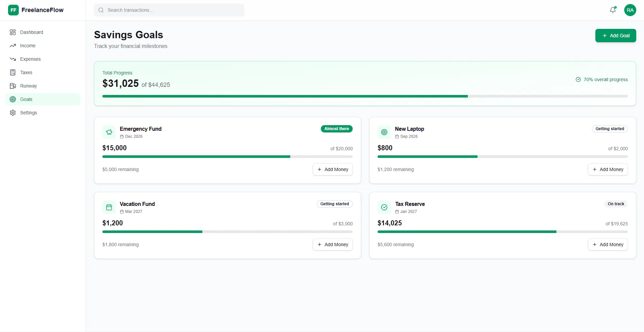Image resolution: width=644 pixels, height=332 pixels.
Task: Click the $31,025 total amount
Action: [x=120, y=83]
